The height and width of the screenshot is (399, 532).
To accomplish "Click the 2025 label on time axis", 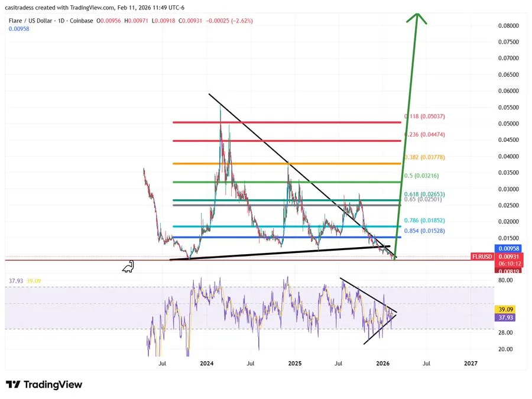I will [295, 364].
